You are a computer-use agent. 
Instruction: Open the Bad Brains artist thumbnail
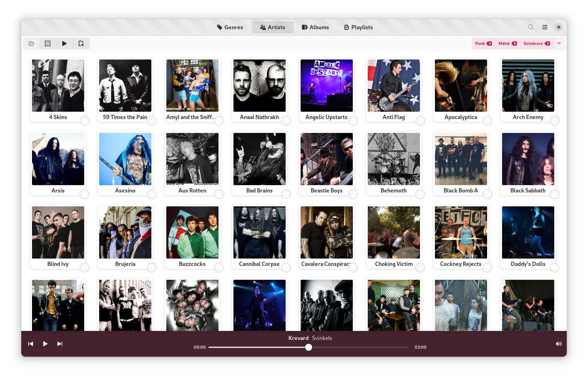[260, 159]
